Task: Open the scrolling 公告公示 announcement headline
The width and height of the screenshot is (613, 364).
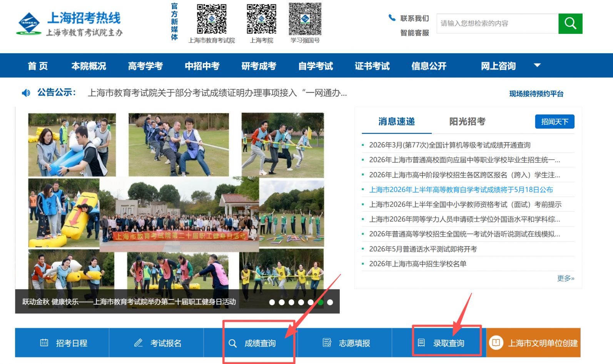Action: (217, 93)
